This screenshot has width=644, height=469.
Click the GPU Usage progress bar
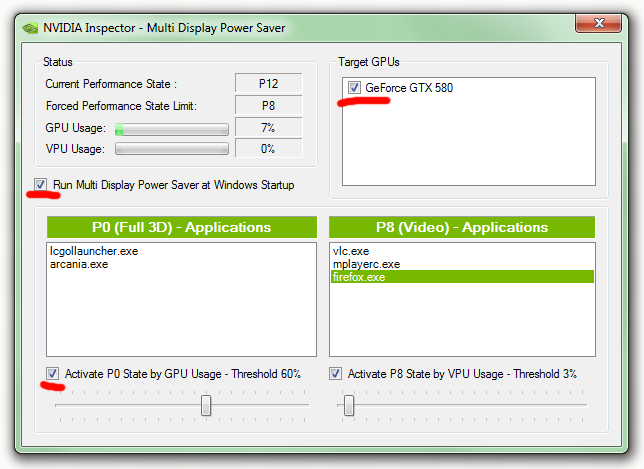point(172,129)
